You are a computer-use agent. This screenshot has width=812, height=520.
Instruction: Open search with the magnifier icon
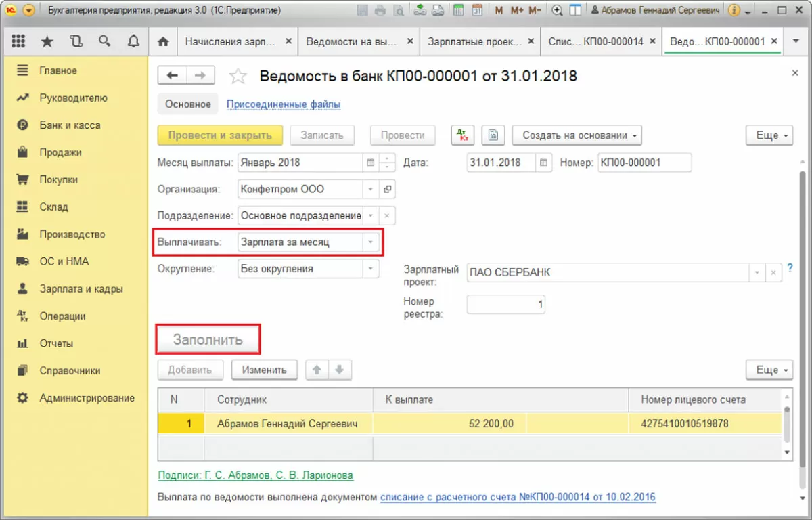click(x=104, y=41)
